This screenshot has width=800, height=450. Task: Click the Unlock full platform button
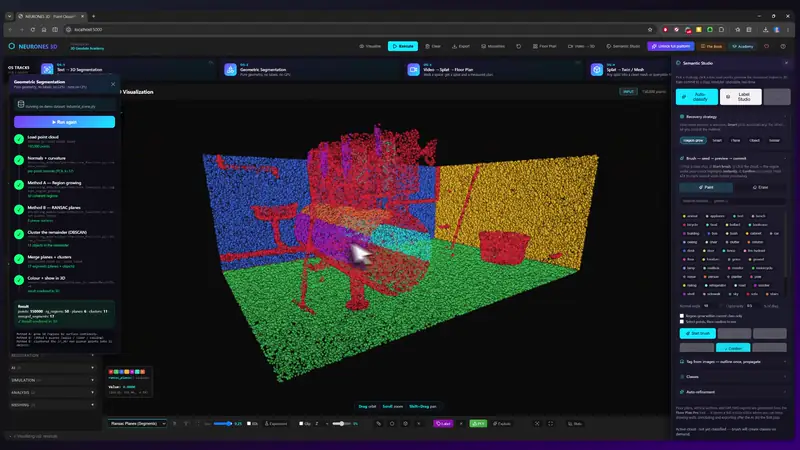(x=670, y=46)
